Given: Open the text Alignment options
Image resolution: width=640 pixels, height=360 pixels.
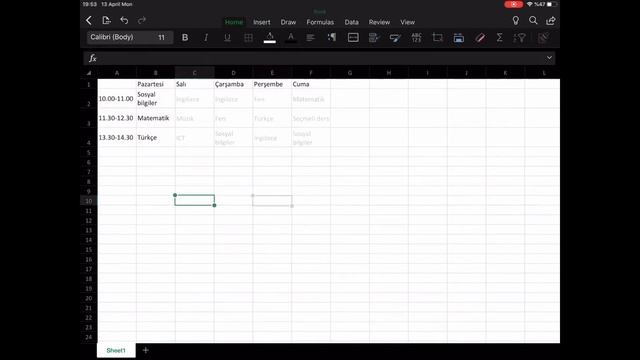Looking at the screenshot, I should click(311, 38).
